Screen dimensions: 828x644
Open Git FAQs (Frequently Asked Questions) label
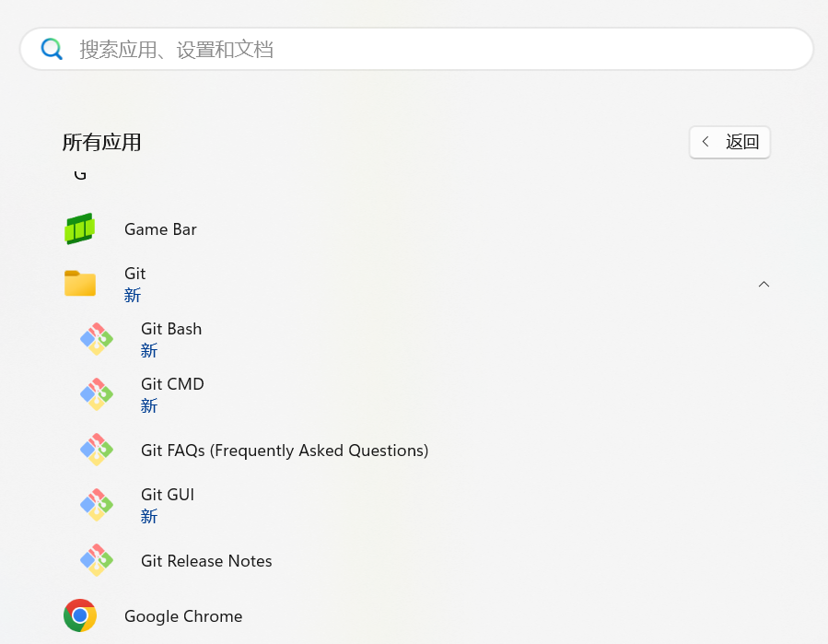(285, 451)
